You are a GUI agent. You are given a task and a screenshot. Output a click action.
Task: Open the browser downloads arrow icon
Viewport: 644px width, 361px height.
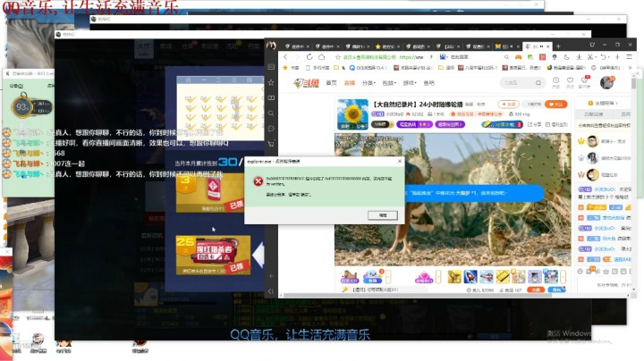[x=579, y=57]
